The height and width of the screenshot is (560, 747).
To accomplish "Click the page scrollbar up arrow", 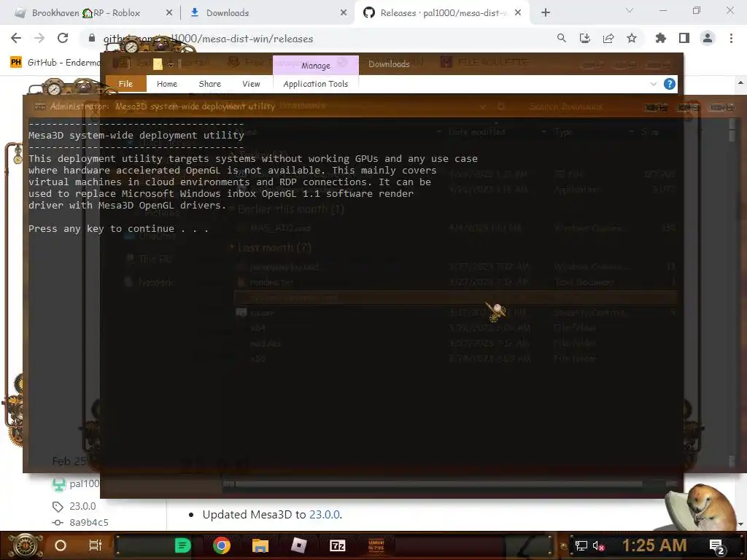I will click(x=740, y=83).
